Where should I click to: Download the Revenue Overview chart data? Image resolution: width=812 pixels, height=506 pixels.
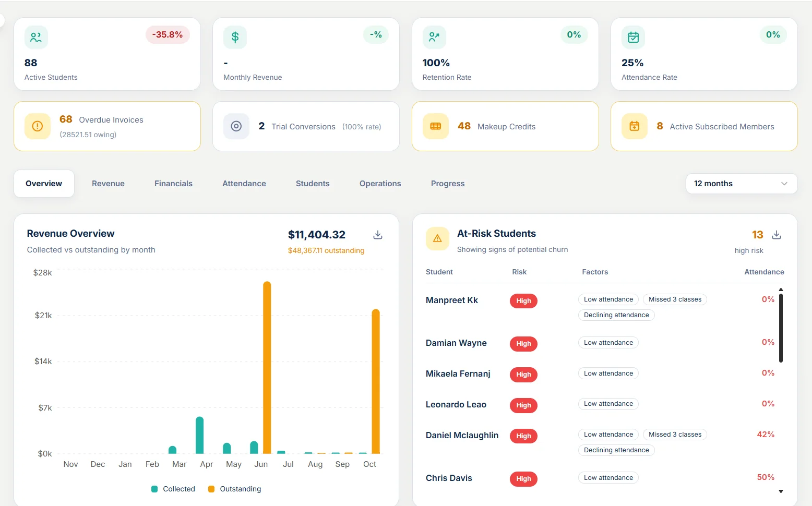tap(378, 235)
